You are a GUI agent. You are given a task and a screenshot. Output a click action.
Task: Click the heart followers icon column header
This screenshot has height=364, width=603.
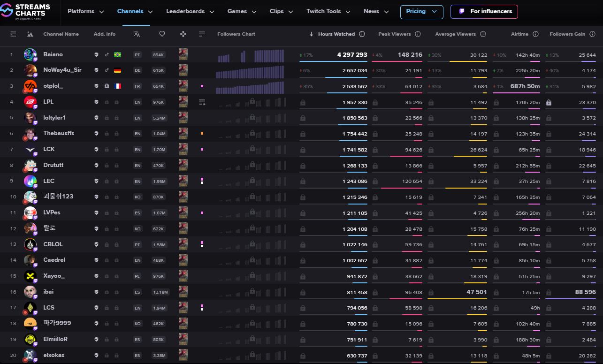[x=162, y=34]
